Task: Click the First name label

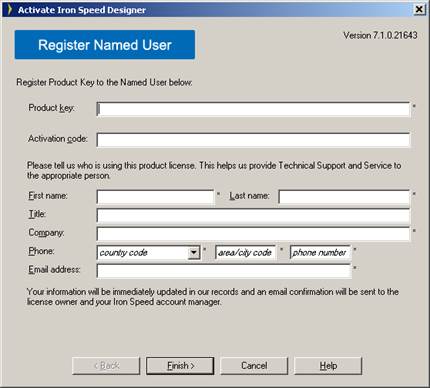Action: click(48, 196)
